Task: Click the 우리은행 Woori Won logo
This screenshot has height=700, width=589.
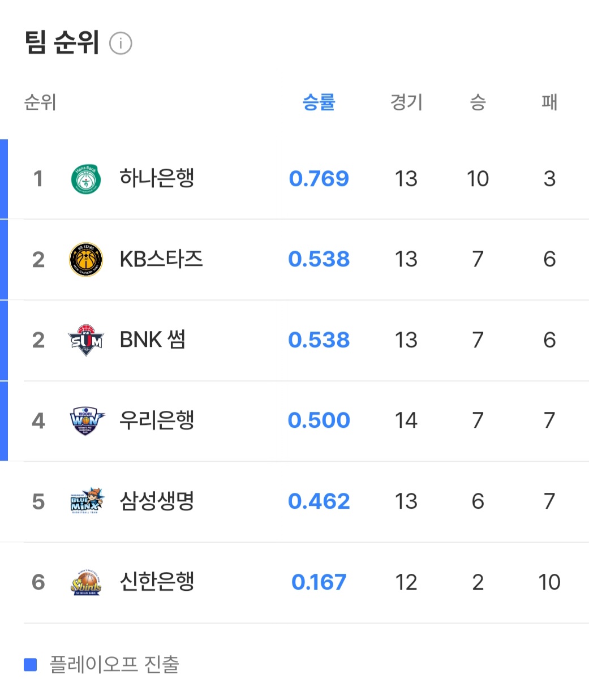Action: click(86, 420)
